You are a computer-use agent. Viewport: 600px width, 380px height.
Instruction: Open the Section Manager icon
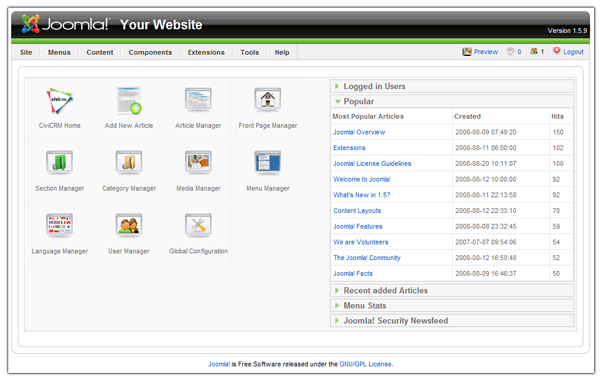(x=59, y=163)
